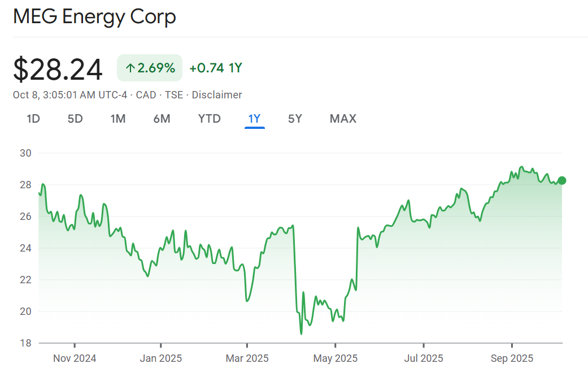Select the YTD range tab

(x=209, y=119)
